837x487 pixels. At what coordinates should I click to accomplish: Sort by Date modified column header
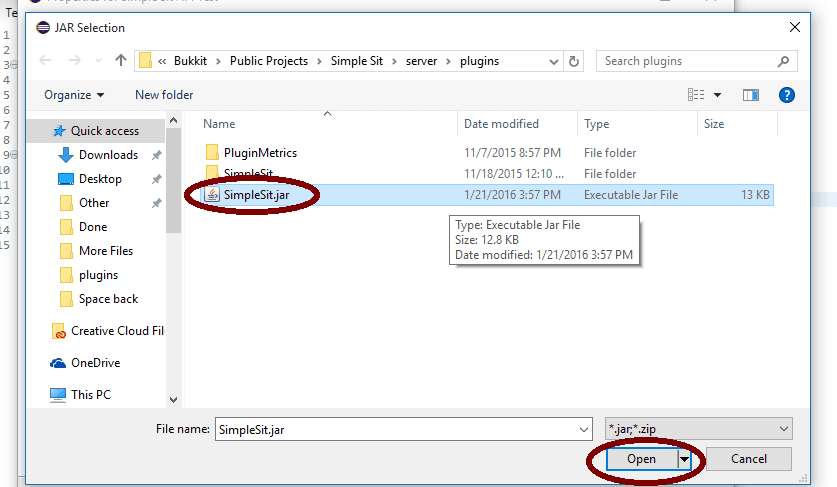tap(501, 124)
